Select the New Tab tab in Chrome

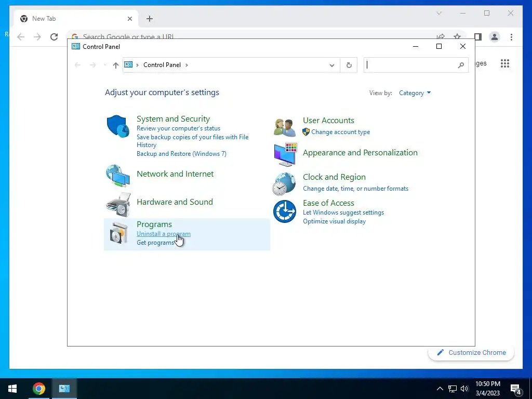tap(76, 19)
